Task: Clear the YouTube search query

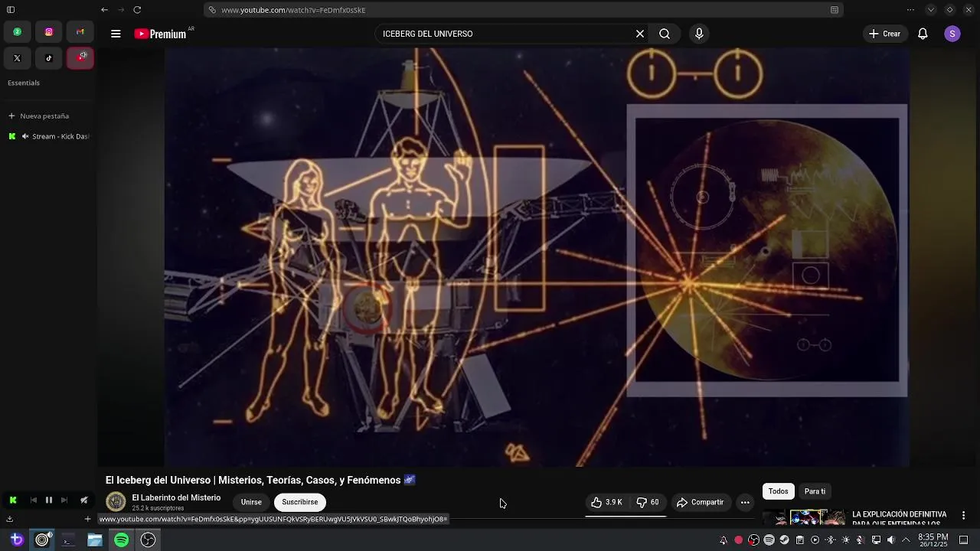Action: [x=640, y=34]
